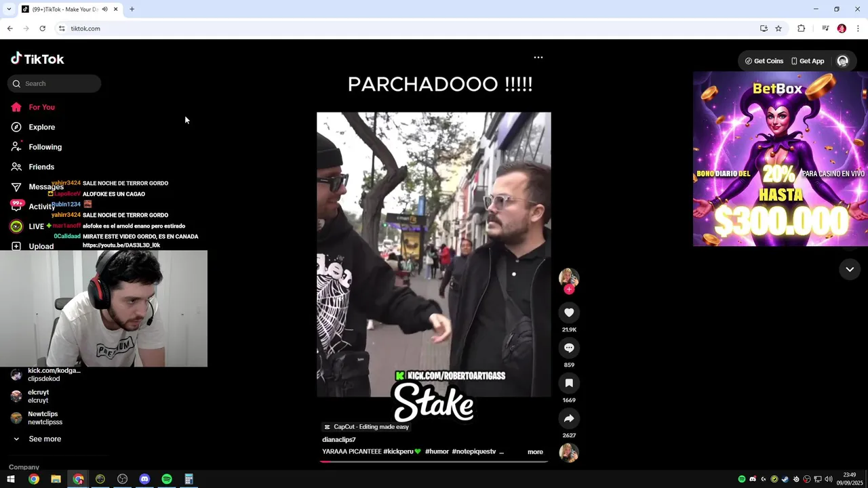The width and height of the screenshot is (868, 488).
Task: Open the #notepiquestv hashtag
Action: [474, 451]
